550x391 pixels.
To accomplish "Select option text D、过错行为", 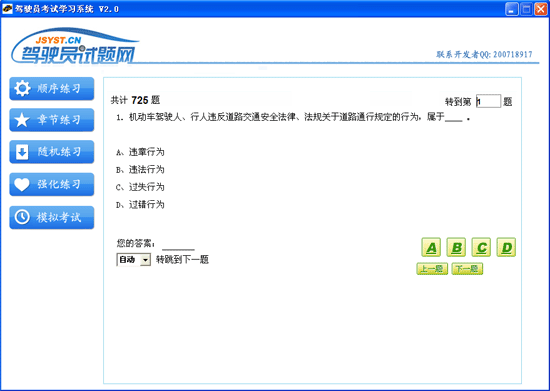I will [140, 204].
